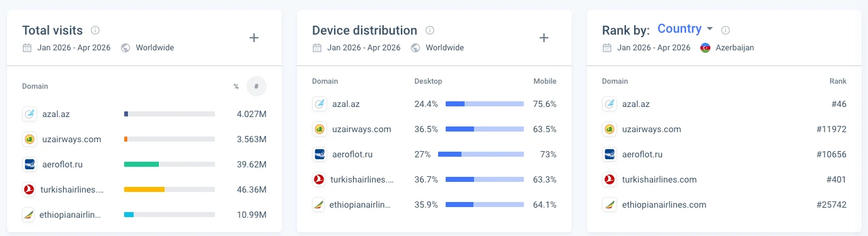The height and width of the screenshot is (236, 868).
Task: Click aeroflot.ru favicon in Device distribution list
Action: (x=319, y=154)
